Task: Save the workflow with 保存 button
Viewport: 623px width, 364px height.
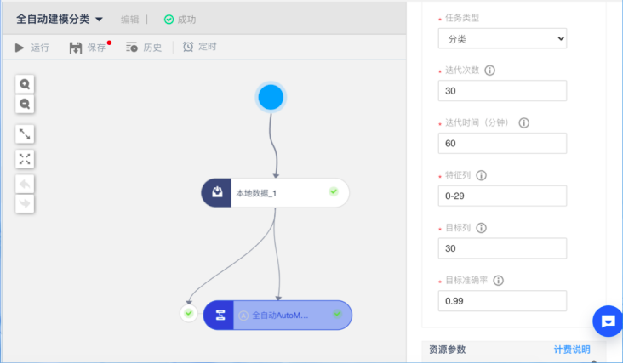Action: pyautogui.click(x=88, y=48)
